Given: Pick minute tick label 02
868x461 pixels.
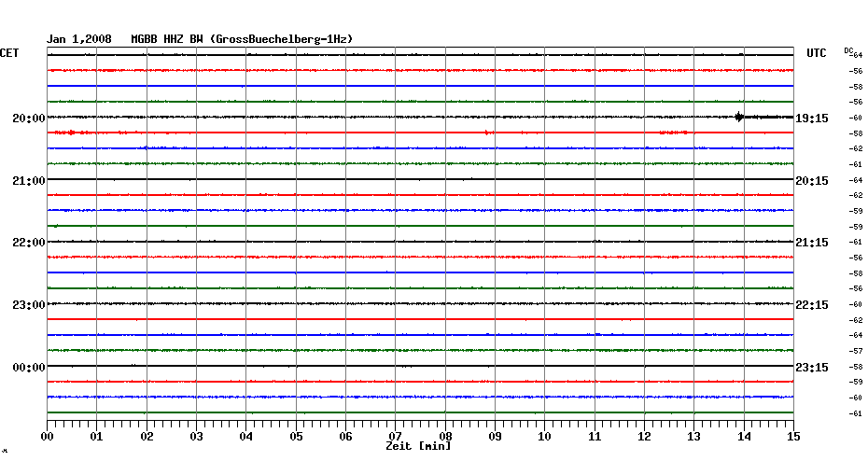Looking at the screenshot, I should pos(147,436).
